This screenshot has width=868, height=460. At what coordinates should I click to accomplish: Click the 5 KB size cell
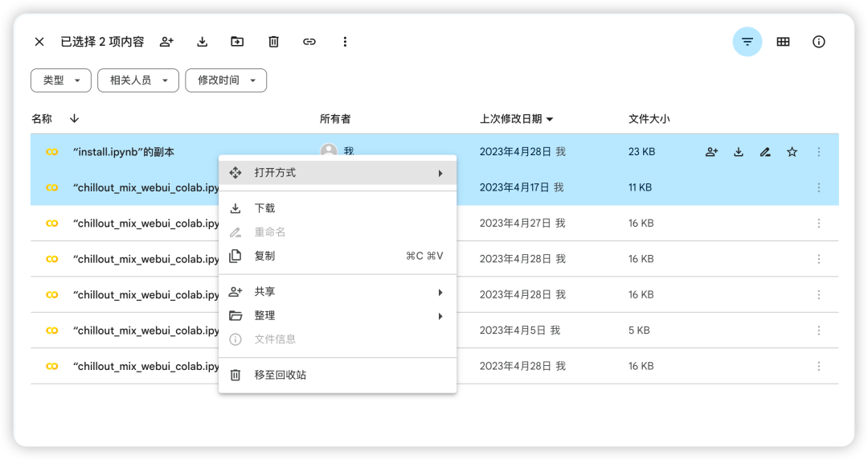[x=639, y=331]
